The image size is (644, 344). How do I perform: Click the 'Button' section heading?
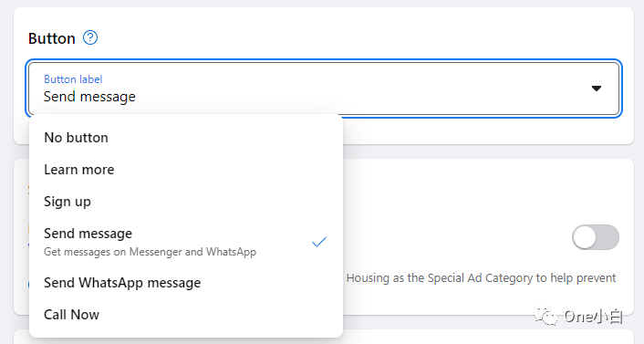pyautogui.click(x=52, y=38)
